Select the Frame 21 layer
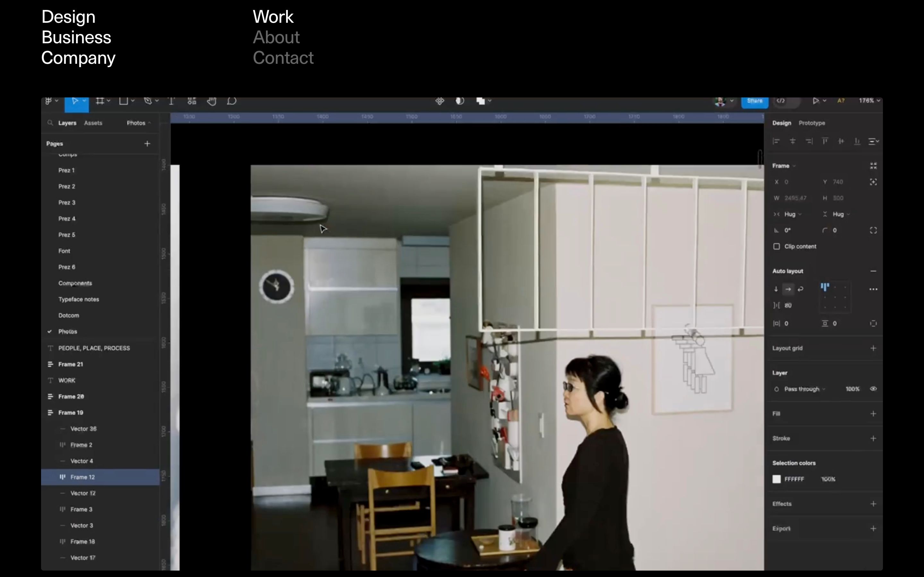The height and width of the screenshot is (577, 924). tap(71, 364)
